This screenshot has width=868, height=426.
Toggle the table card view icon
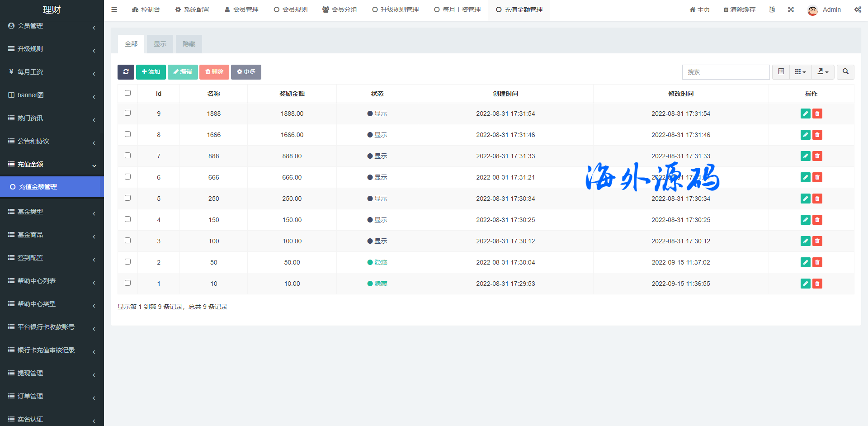[x=781, y=72]
